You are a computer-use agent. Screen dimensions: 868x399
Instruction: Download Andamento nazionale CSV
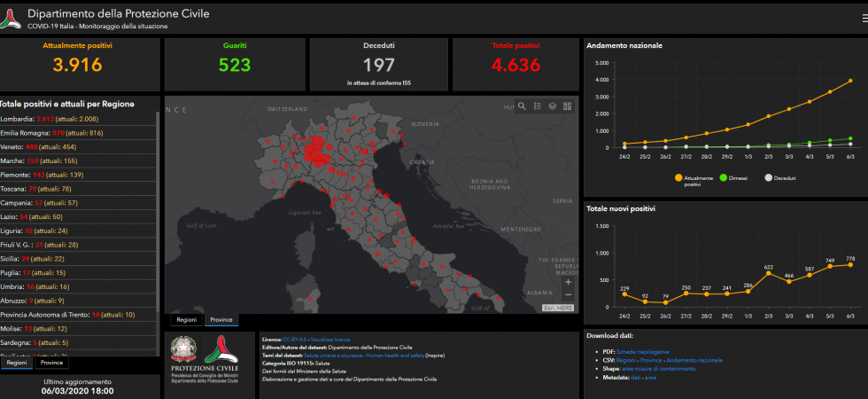696,361
